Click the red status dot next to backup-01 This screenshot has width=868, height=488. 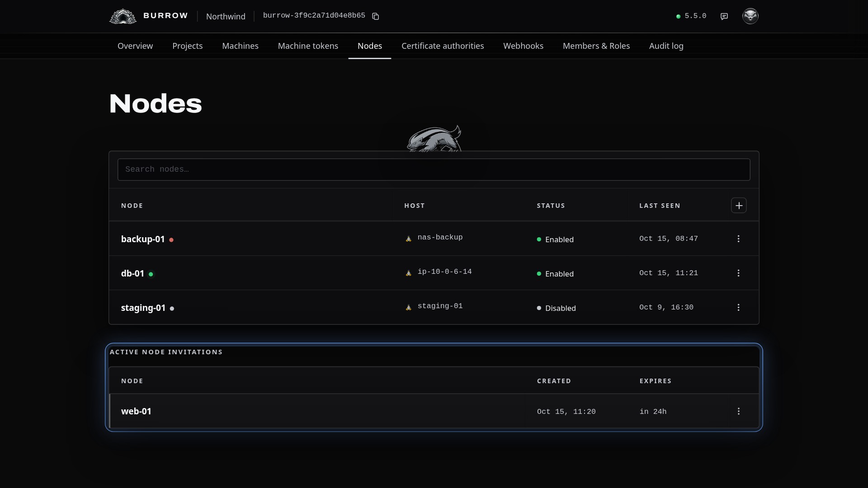[x=171, y=240]
